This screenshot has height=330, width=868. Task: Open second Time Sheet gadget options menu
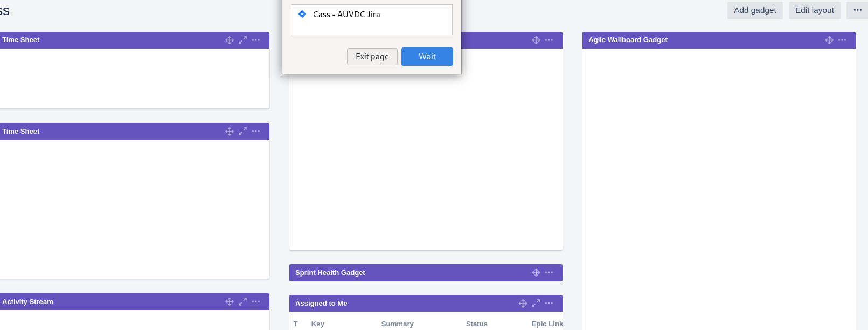pyautogui.click(x=256, y=132)
